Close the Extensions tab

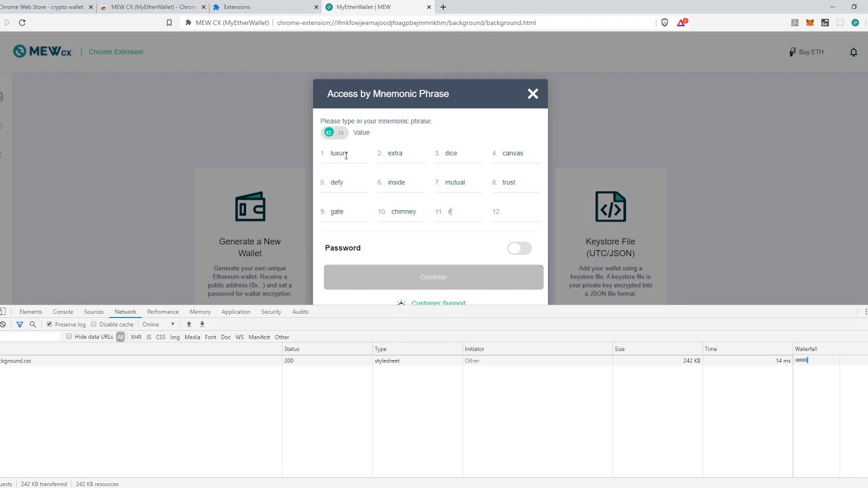coord(316,7)
